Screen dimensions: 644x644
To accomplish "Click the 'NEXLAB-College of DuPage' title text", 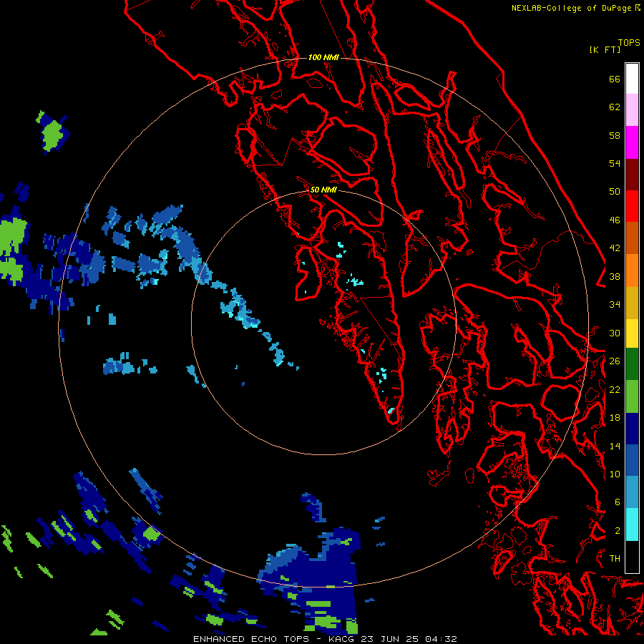I will 572,8.
